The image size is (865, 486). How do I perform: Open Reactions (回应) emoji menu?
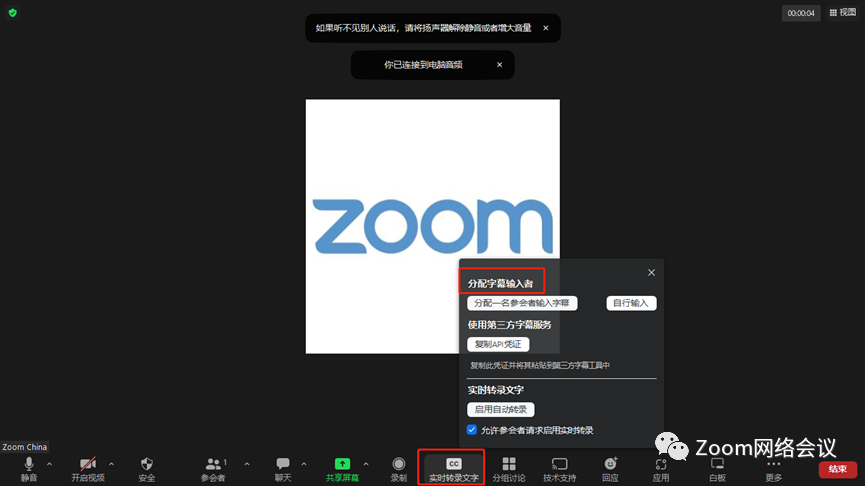click(610, 469)
